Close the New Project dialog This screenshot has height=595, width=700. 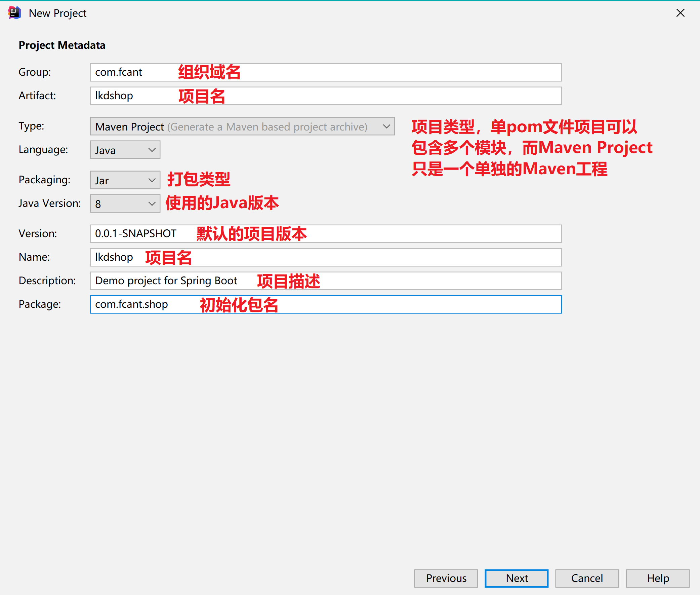click(680, 13)
